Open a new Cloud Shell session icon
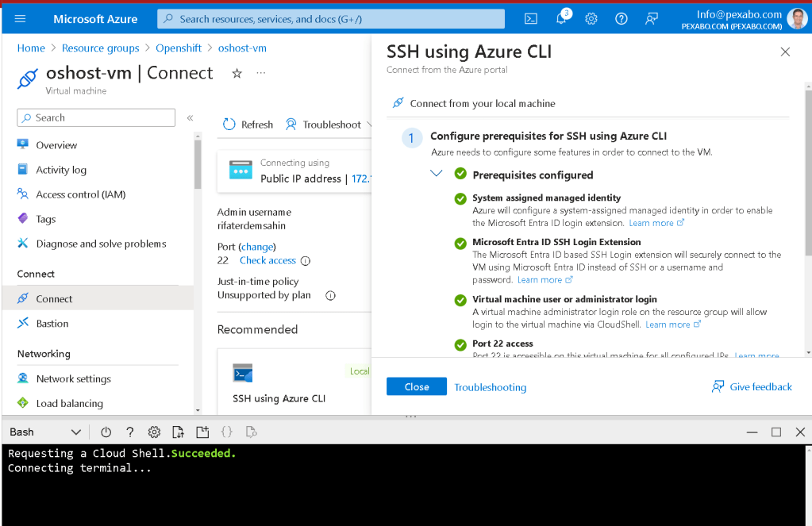Screen dimensions: 812x526 pyautogui.click(x=202, y=432)
